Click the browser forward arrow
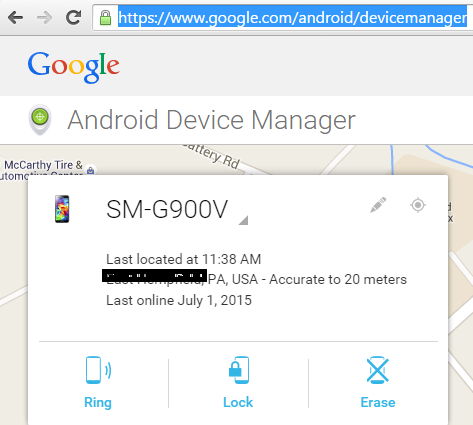Image resolution: width=473 pixels, height=425 pixels. [x=44, y=18]
